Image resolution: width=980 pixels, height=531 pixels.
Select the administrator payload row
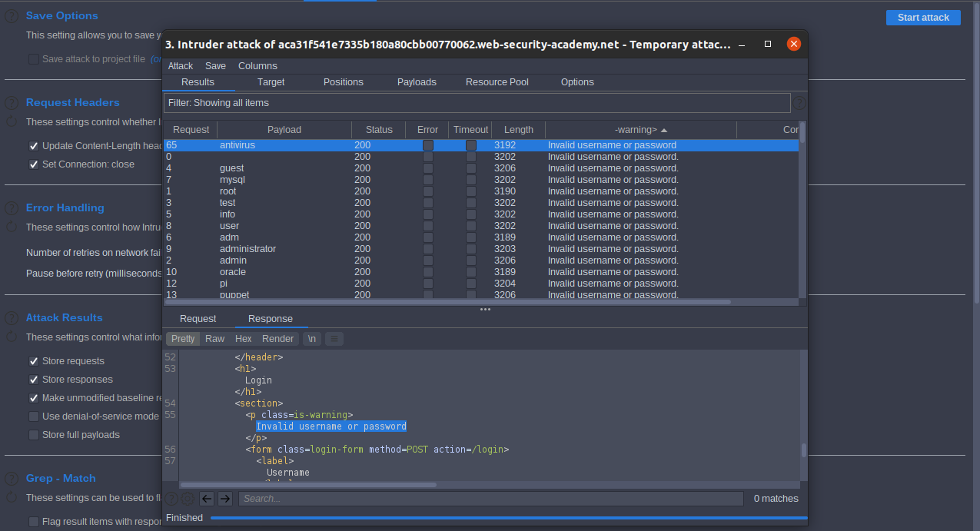(480, 249)
